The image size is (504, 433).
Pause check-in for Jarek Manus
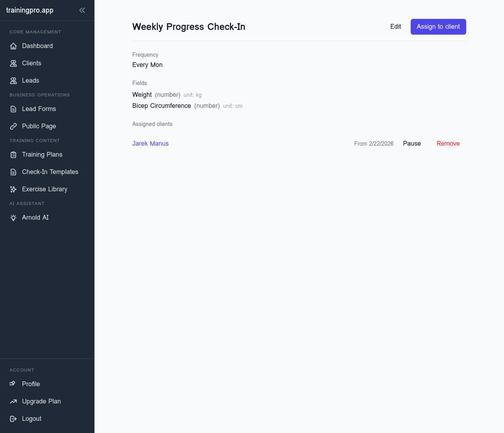pyautogui.click(x=412, y=143)
